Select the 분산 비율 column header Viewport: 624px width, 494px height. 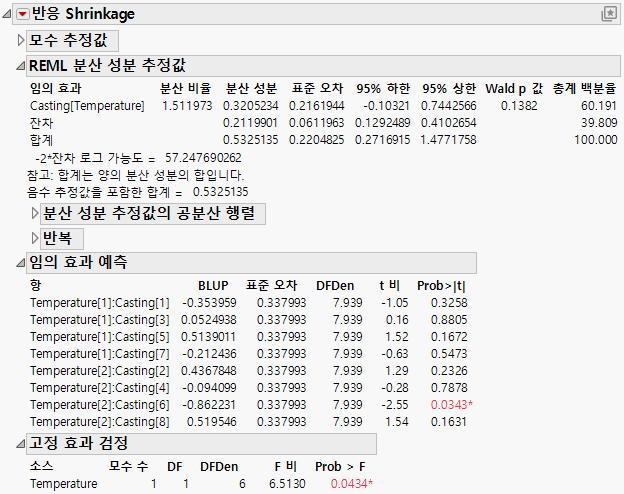pyautogui.click(x=185, y=88)
